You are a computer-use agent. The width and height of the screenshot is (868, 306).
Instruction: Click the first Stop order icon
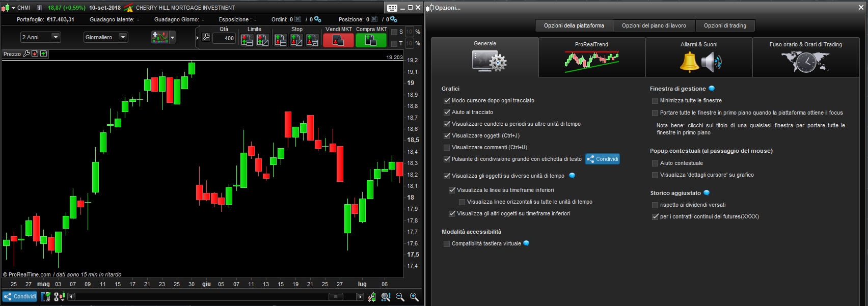(x=281, y=40)
